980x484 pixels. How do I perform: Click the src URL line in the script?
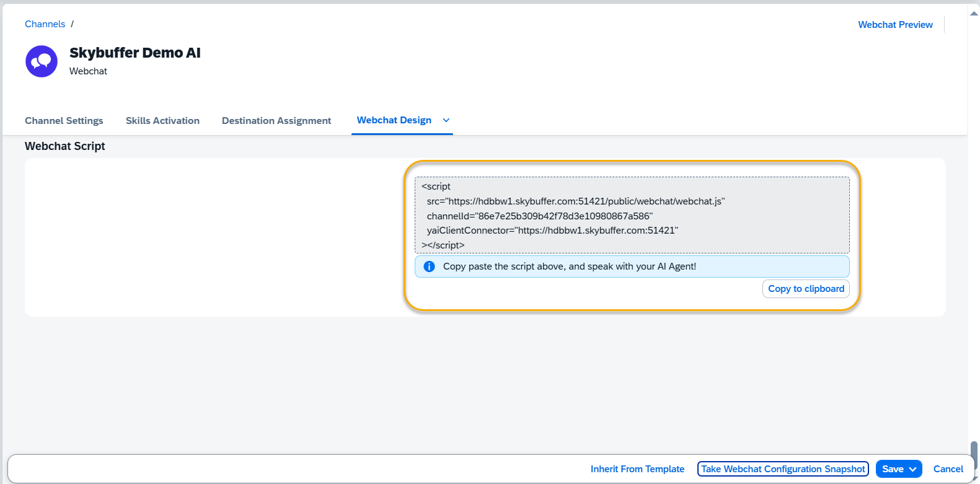point(576,201)
